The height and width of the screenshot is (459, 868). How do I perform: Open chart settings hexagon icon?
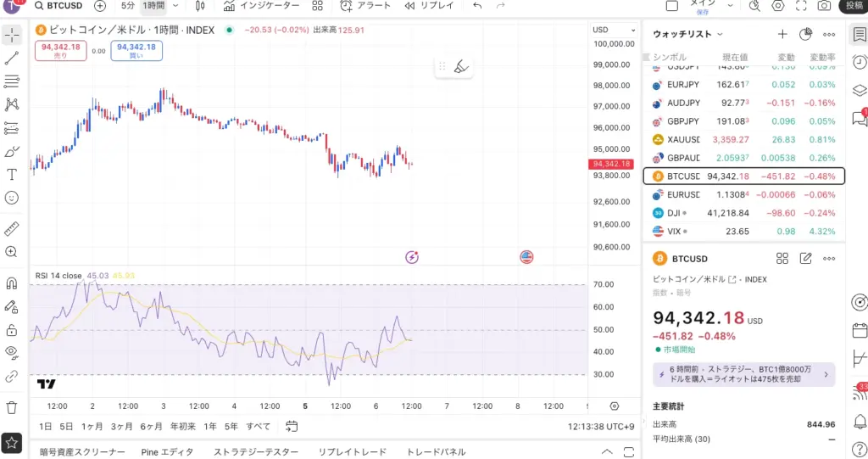click(778, 6)
